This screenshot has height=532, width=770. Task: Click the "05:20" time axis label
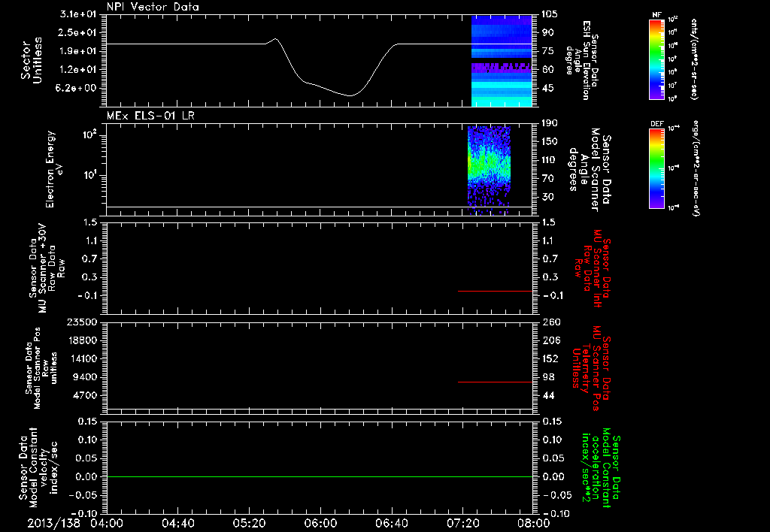(249, 523)
